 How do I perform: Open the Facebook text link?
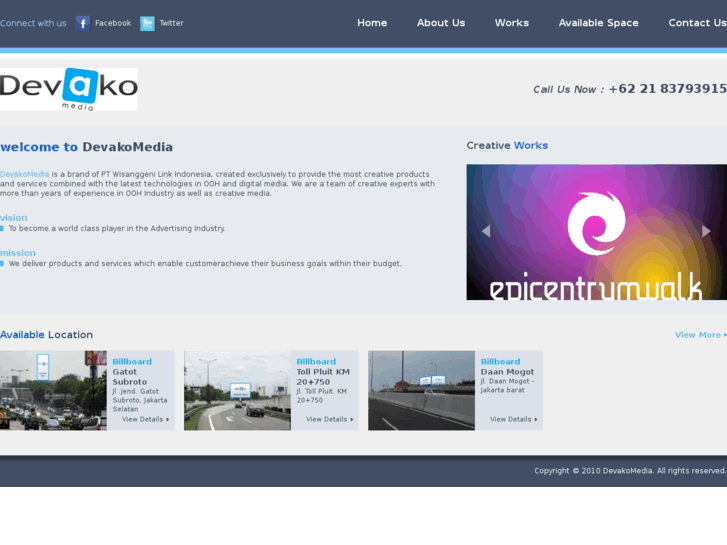pos(113,23)
